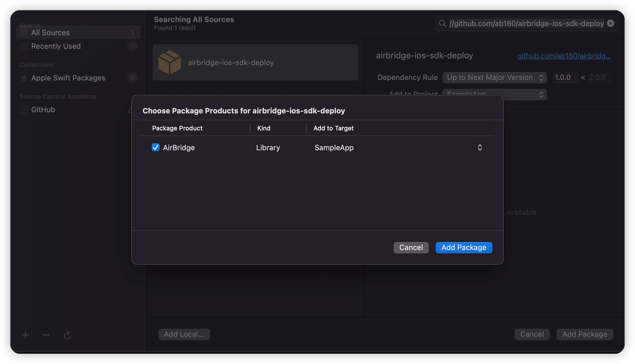Click the Apple logo icon in Collections

pos(24,78)
